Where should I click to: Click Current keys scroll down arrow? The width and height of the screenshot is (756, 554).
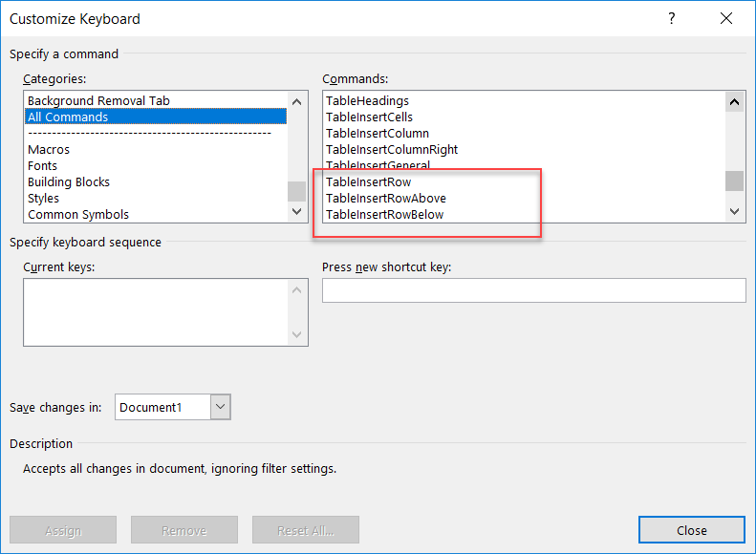[x=296, y=334]
